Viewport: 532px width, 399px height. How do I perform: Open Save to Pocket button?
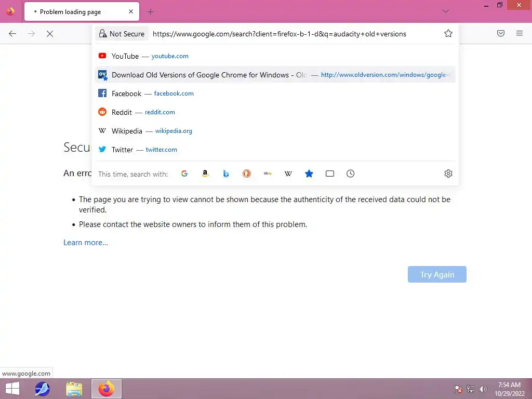(x=501, y=33)
